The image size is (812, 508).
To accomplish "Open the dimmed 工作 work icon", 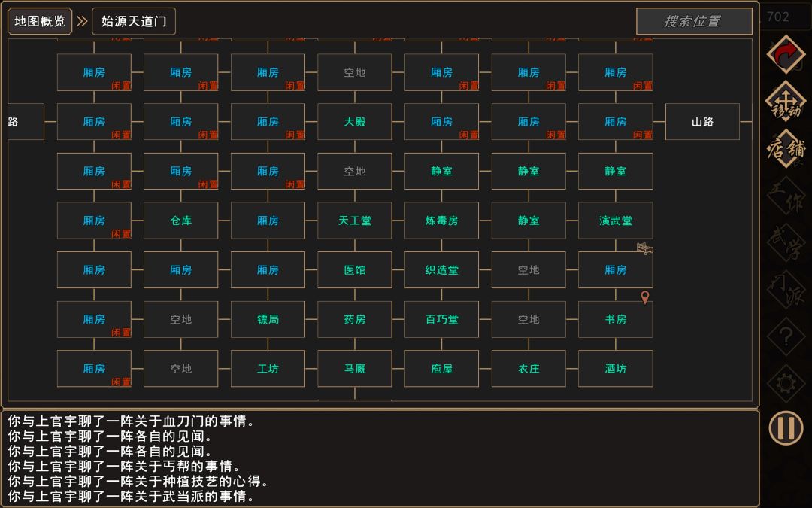I will click(x=786, y=196).
